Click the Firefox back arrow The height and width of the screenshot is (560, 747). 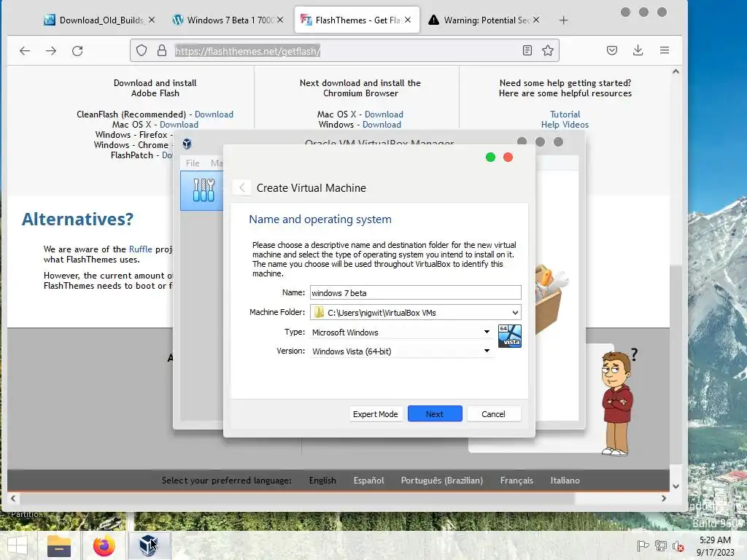coord(25,50)
